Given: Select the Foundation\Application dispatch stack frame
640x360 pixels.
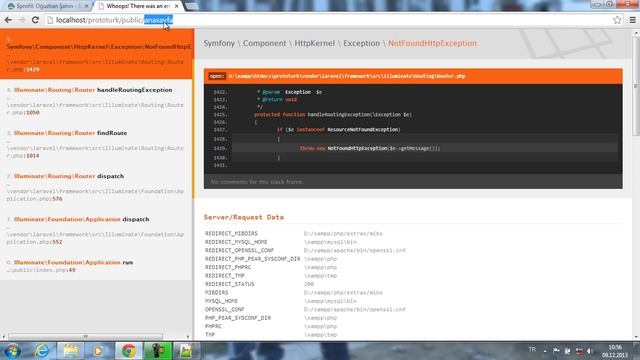Looking at the screenshot, I should [97, 231].
